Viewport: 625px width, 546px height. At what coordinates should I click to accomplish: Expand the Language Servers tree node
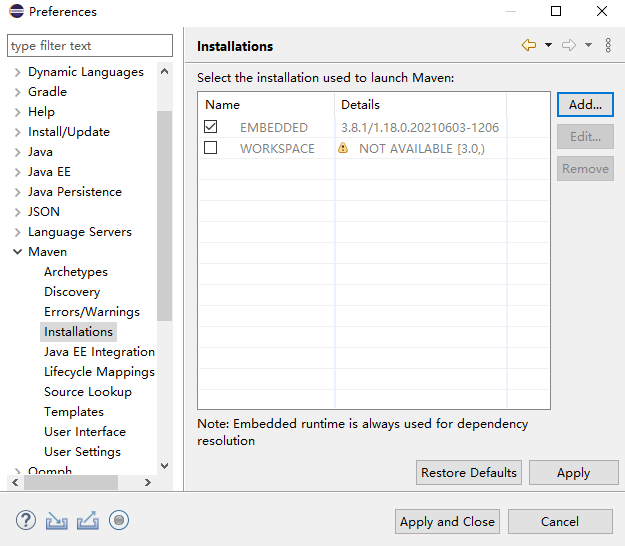click(17, 232)
